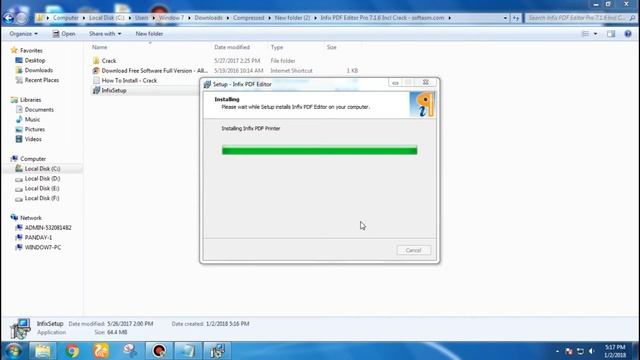Image resolution: width=640 pixels, height=360 pixels.
Task: Click Computer in the address bar
Action: 65,18
